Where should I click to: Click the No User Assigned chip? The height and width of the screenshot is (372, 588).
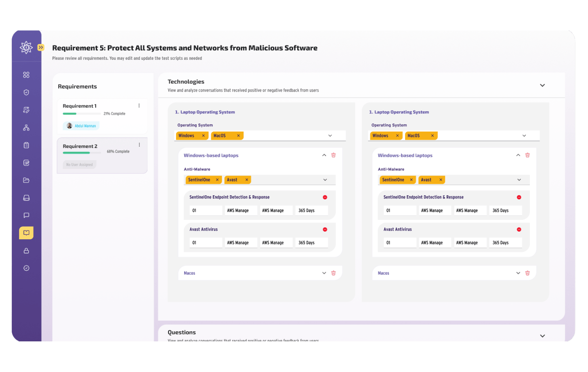80,165
